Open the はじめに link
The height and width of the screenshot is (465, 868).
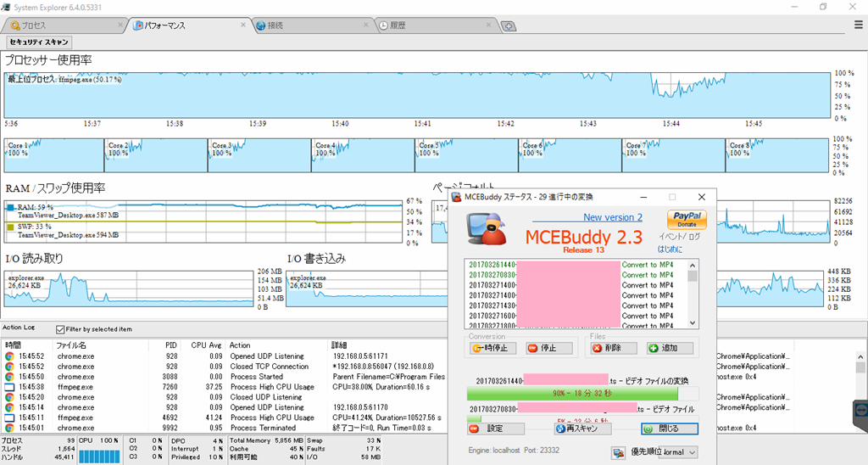(670, 249)
